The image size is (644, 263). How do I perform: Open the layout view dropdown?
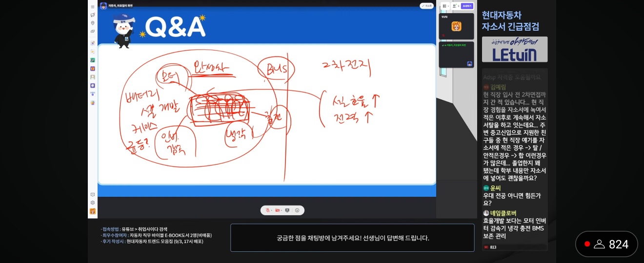(445, 6)
